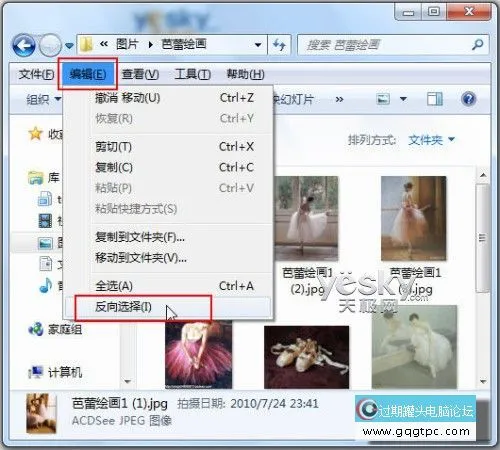The image size is (500, 450).
Task: Select the pink tutu dancer thumbnail
Action: click(x=199, y=354)
